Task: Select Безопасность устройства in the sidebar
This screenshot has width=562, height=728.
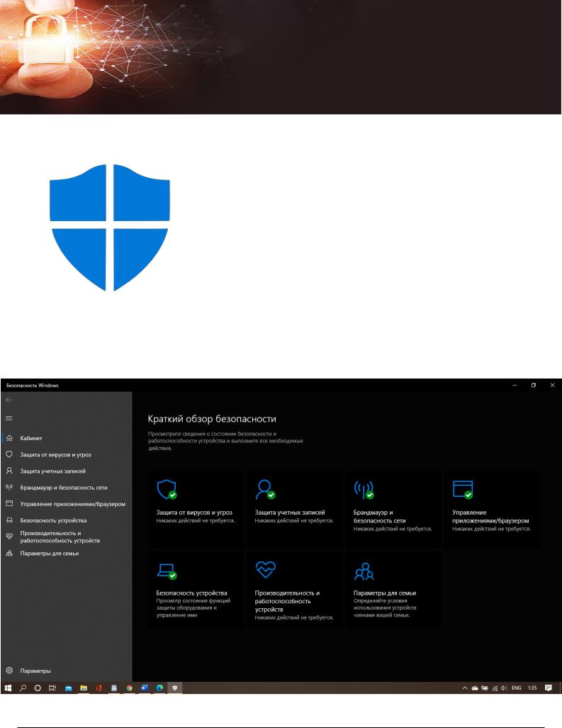Action: click(x=54, y=520)
